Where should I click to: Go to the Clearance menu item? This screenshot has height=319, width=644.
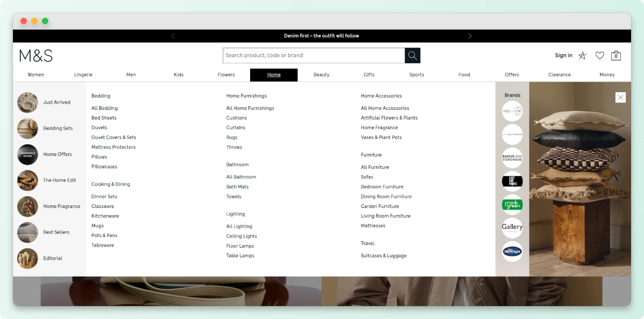(559, 75)
